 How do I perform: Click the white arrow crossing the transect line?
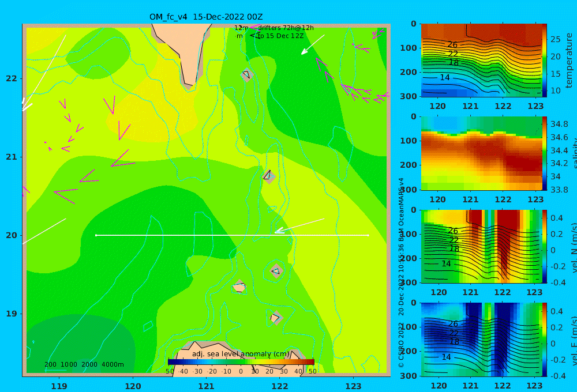tap(300, 225)
